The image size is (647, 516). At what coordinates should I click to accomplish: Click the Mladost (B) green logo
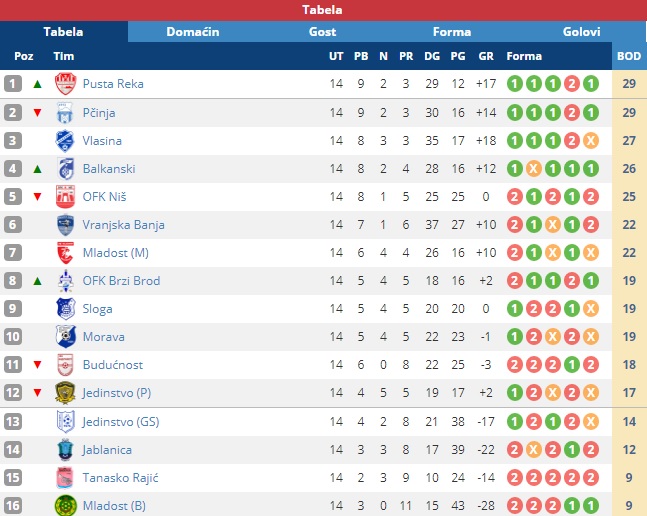65,506
